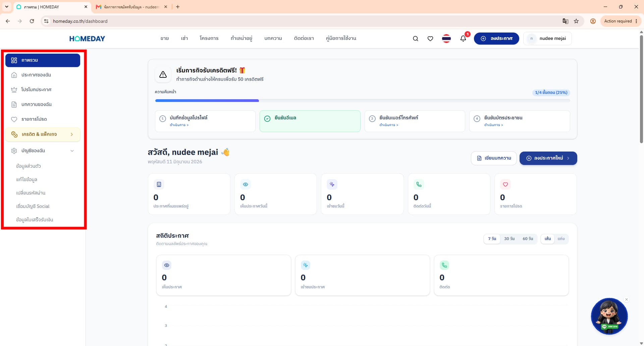Open ติดต่อเรา in the top navigation

304,39
